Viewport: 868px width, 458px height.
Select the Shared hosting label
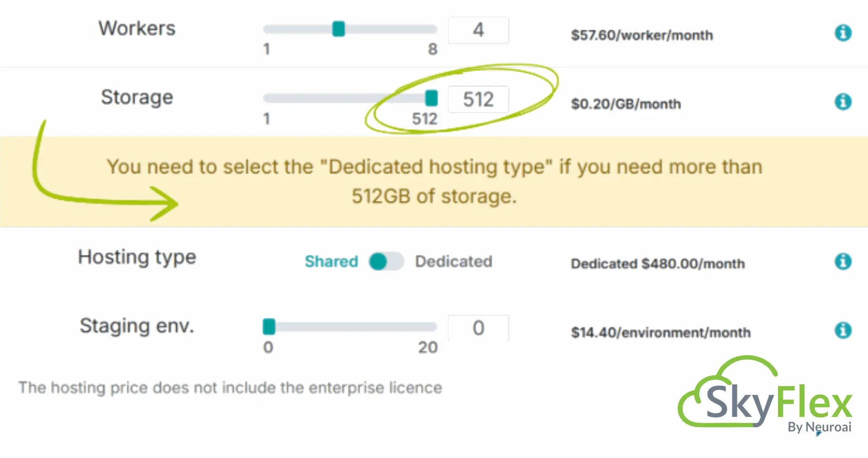(x=331, y=261)
